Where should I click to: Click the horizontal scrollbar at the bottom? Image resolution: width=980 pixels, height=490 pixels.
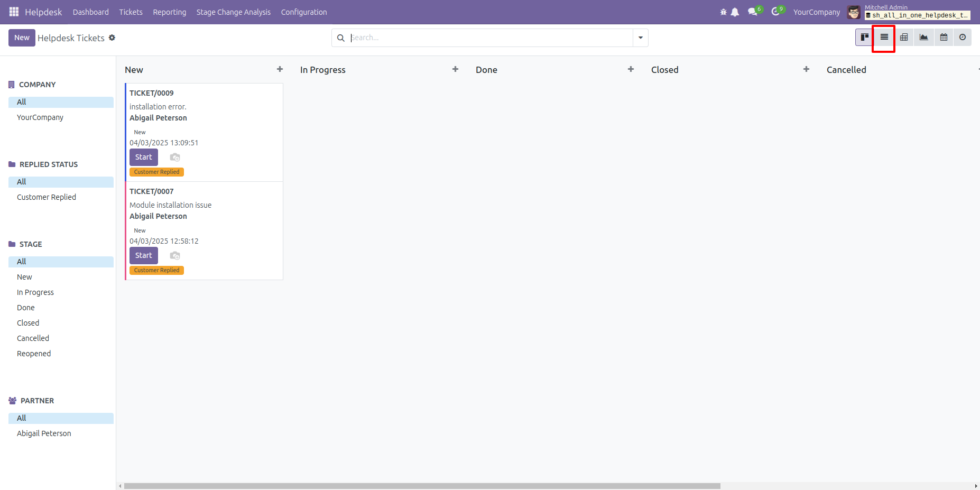point(422,486)
